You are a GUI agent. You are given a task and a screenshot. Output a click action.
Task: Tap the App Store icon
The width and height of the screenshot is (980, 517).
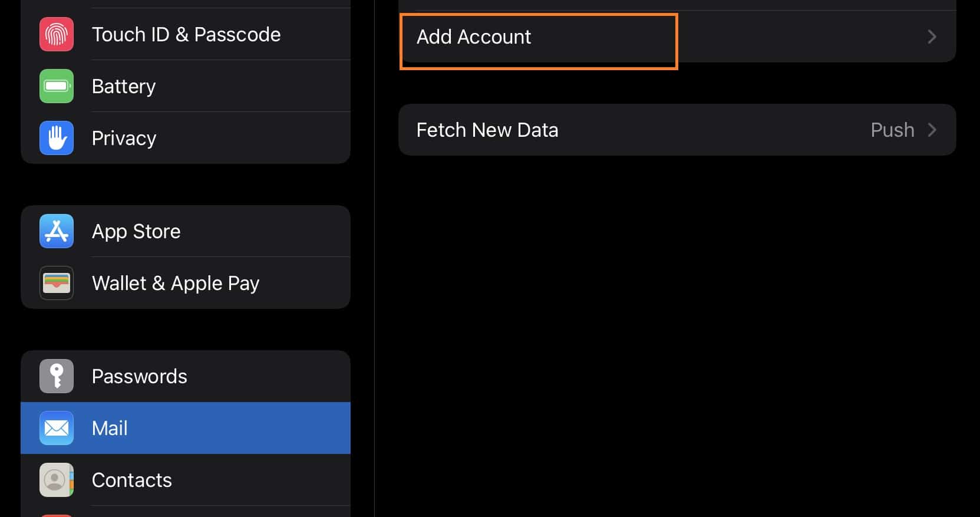tap(57, 231)
